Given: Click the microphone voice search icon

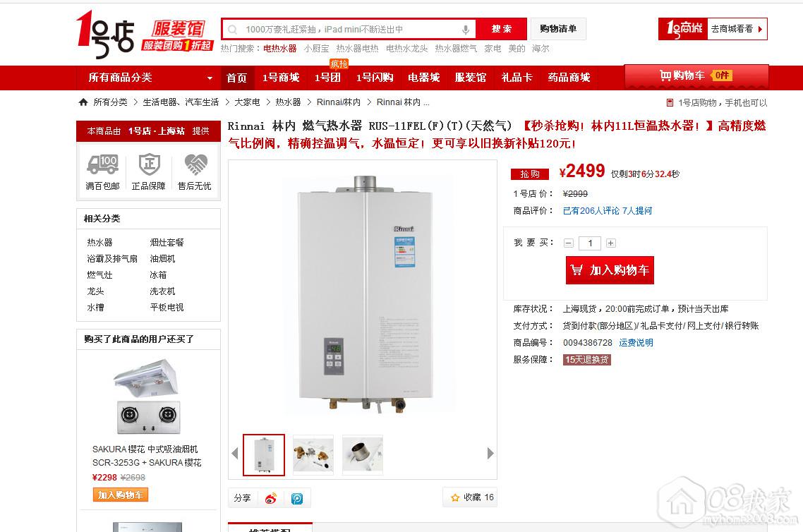Looking at the screenshot, I should point(466,30).
